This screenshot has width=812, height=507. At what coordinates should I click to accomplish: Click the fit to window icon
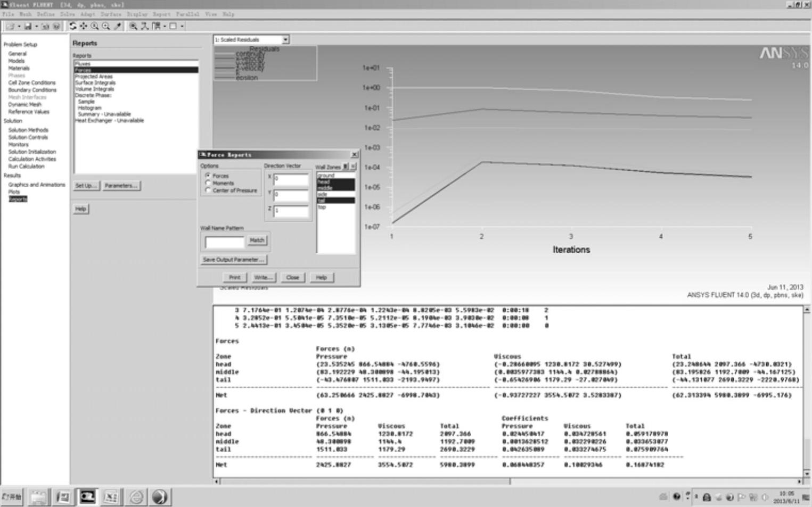134,26
